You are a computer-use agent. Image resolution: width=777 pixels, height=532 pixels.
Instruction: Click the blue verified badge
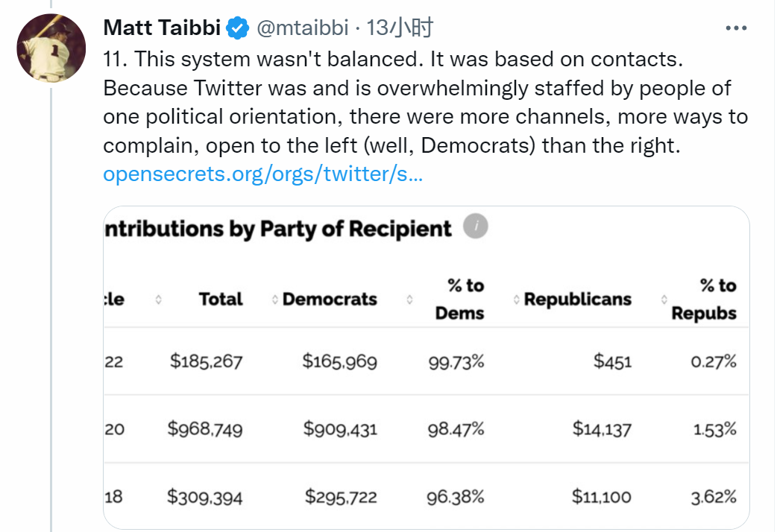(238, 28)
